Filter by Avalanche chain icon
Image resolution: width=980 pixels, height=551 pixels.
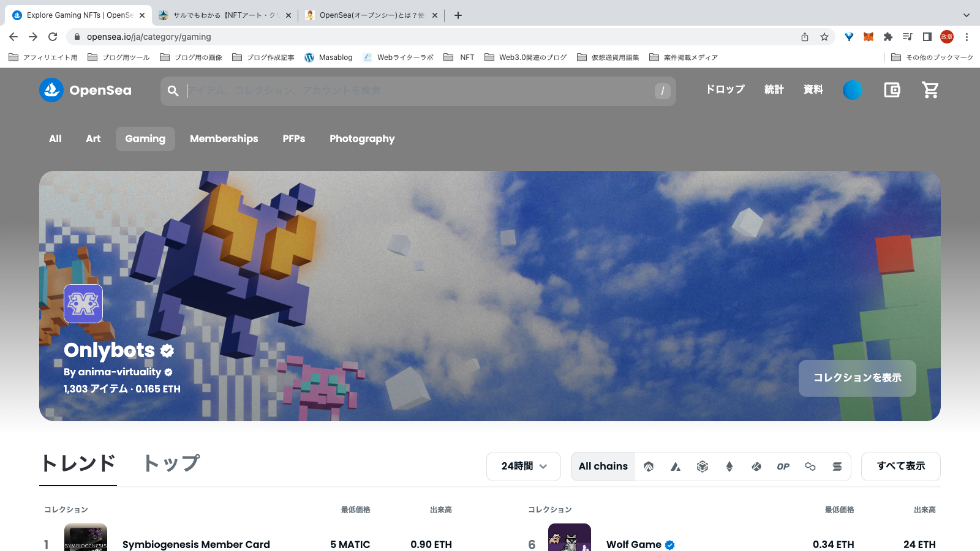[675, 467]
